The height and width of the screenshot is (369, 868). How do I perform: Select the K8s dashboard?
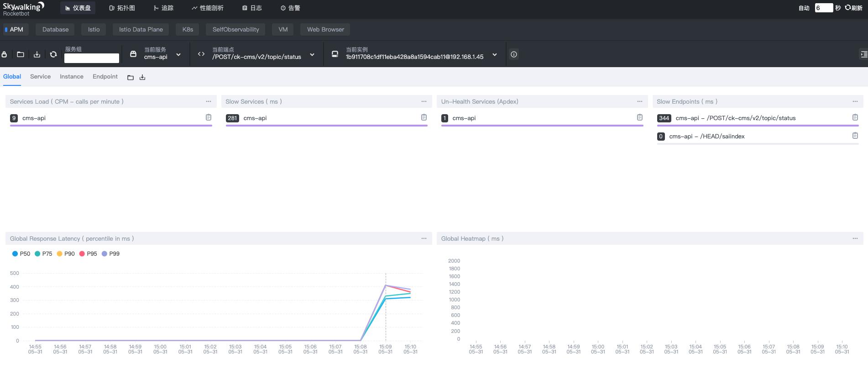188,29
